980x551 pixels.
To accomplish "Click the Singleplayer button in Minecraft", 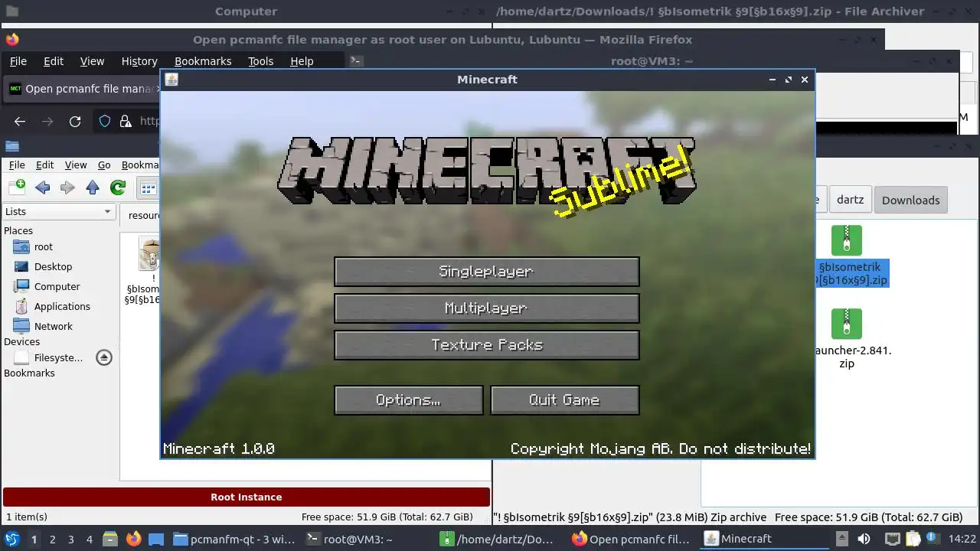I will (487, 272).
